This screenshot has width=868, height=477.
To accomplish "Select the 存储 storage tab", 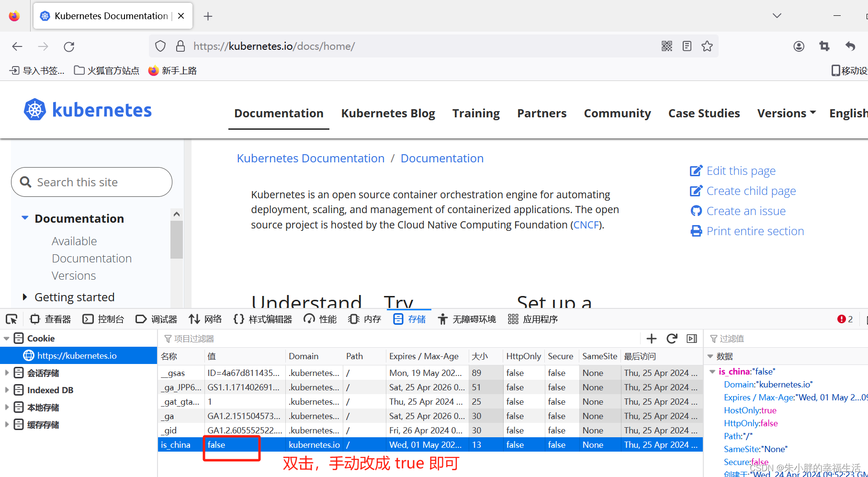I will click(x=409, y=319).
